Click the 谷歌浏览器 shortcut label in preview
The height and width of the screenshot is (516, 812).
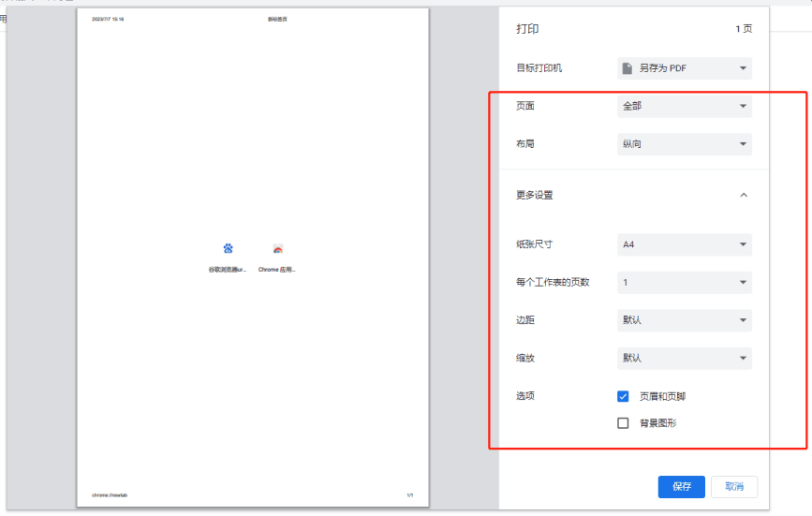228,270
